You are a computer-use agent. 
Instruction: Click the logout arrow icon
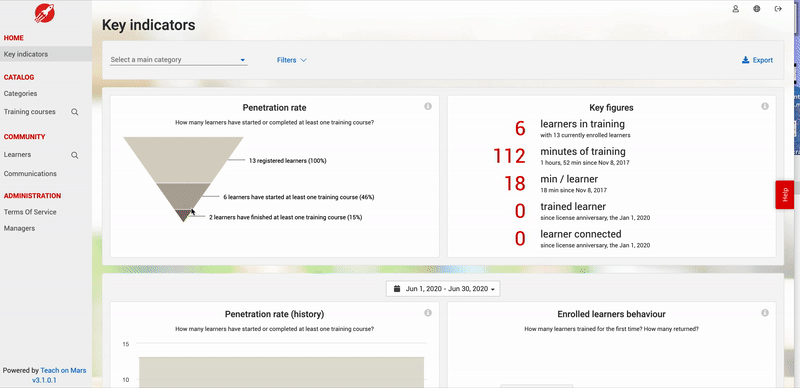pyautogui.click(x=778, y=9)
